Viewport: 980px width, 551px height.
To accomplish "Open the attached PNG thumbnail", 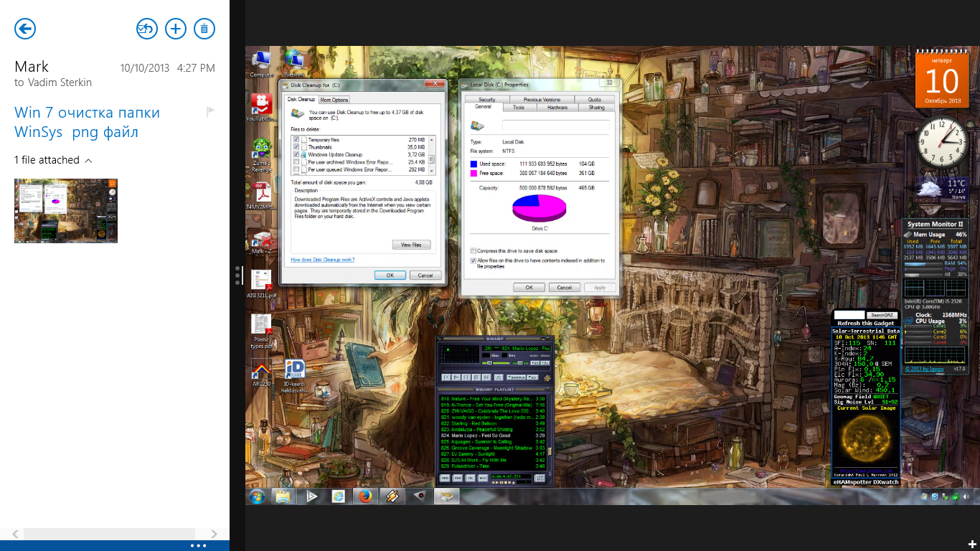I will point(66,211).
